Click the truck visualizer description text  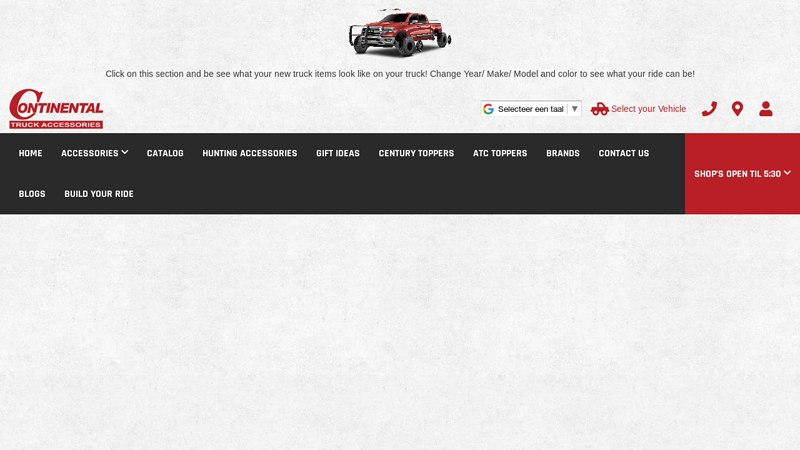400,74
